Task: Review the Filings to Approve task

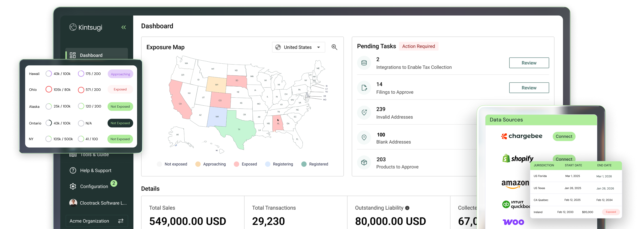Action: coord(529,88)
